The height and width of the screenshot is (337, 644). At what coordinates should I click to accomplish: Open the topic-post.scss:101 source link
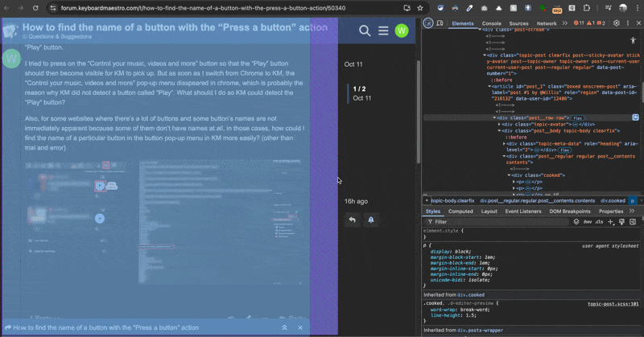613,304
